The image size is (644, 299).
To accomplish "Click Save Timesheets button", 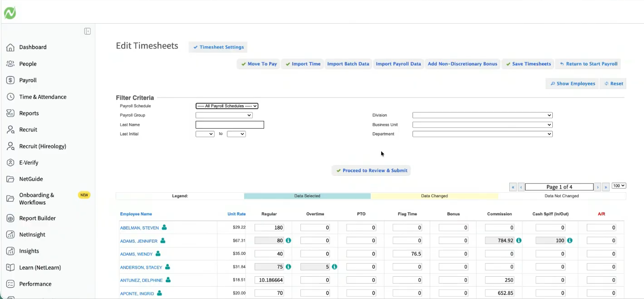I will [x=528, y=64].
